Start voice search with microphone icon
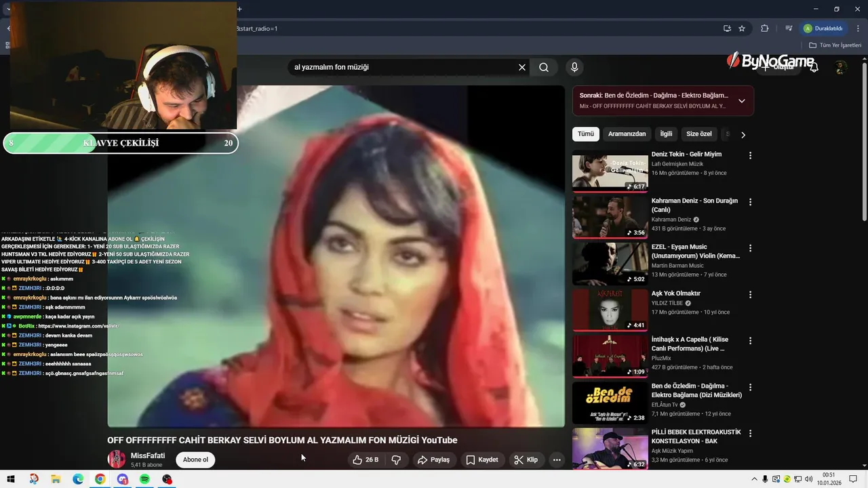This screenshot has width=868, height=488. pos(574,67)
